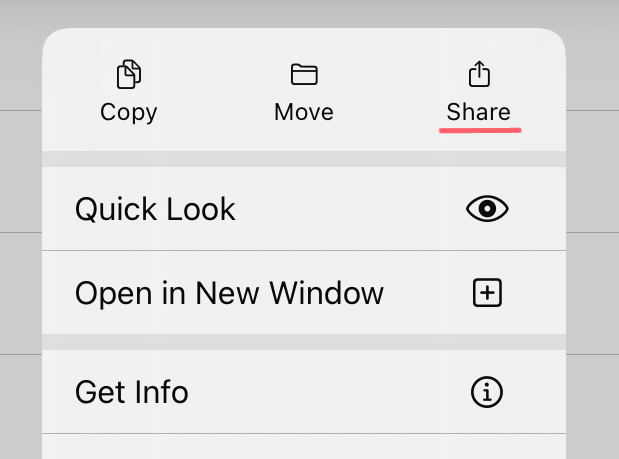Select the Copy text label
This screenshot has width=619, height=459.
click(x=129, y=111)
